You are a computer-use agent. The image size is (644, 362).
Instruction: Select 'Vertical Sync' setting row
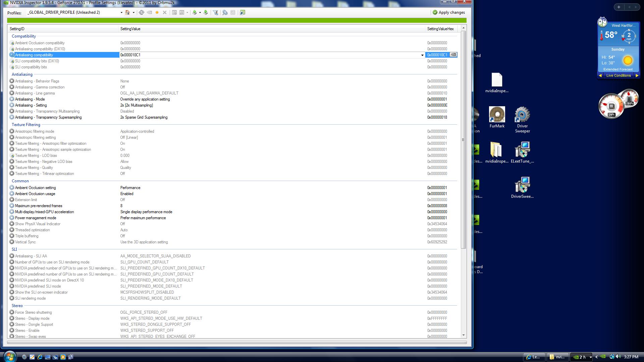[233, 242]
